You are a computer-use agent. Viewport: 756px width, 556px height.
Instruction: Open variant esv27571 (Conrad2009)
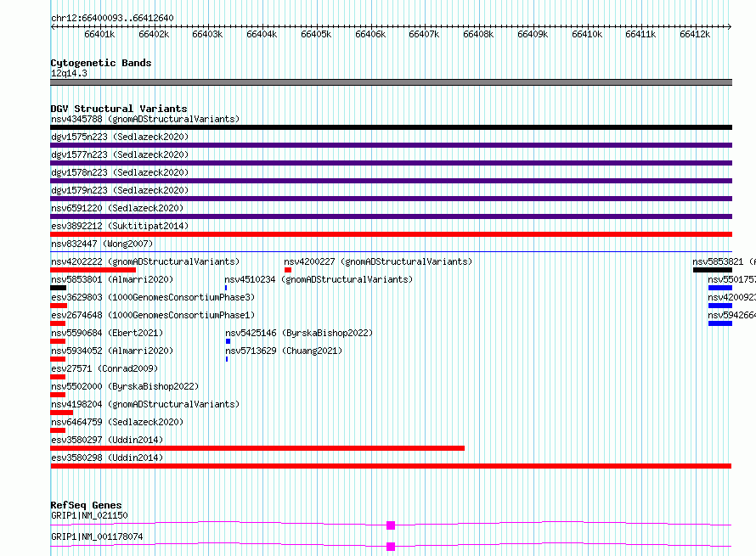(104, 368)
